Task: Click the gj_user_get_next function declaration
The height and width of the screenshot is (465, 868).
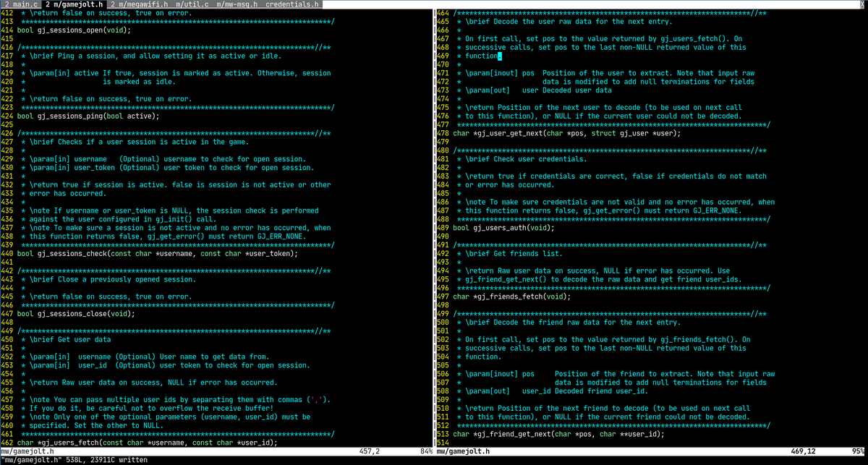Action: tap(567, 134)
